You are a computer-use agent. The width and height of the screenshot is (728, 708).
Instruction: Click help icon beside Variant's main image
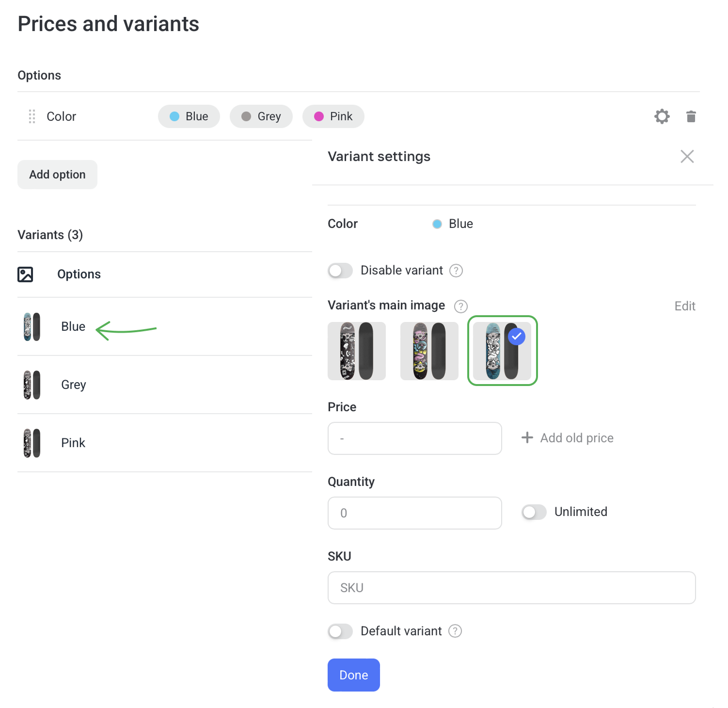(460, 306)
